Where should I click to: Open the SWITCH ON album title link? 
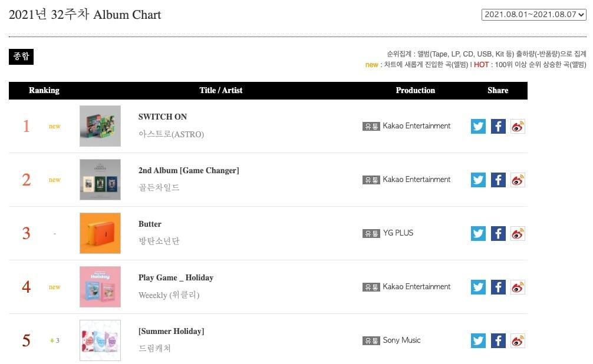click(x=163, y=117)
